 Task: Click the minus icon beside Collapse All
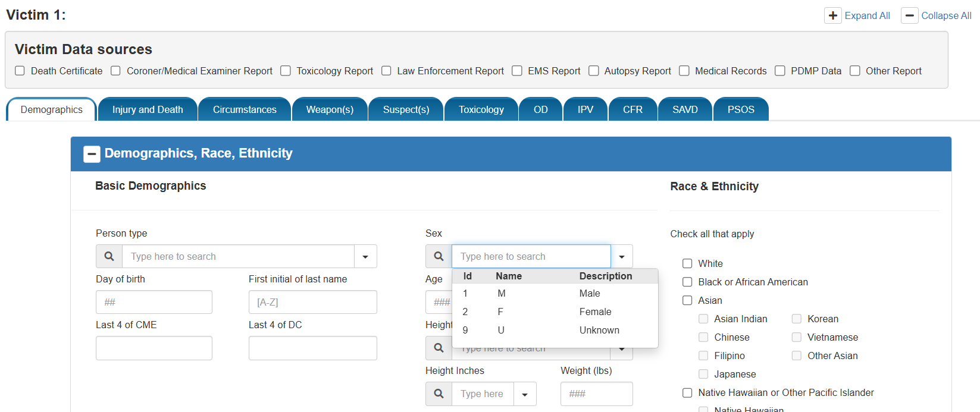[909, 15]
